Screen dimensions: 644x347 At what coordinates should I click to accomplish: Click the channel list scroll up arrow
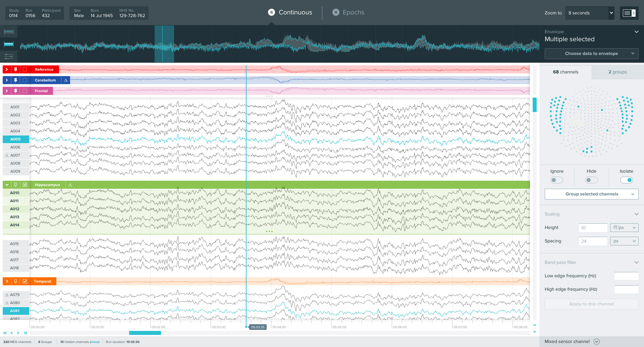click(535, 325)
